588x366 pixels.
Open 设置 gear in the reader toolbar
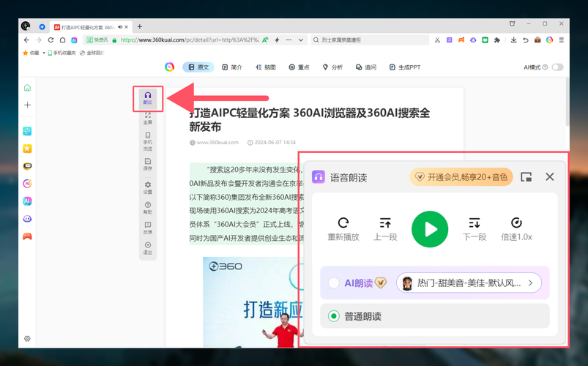coord(148,188)
